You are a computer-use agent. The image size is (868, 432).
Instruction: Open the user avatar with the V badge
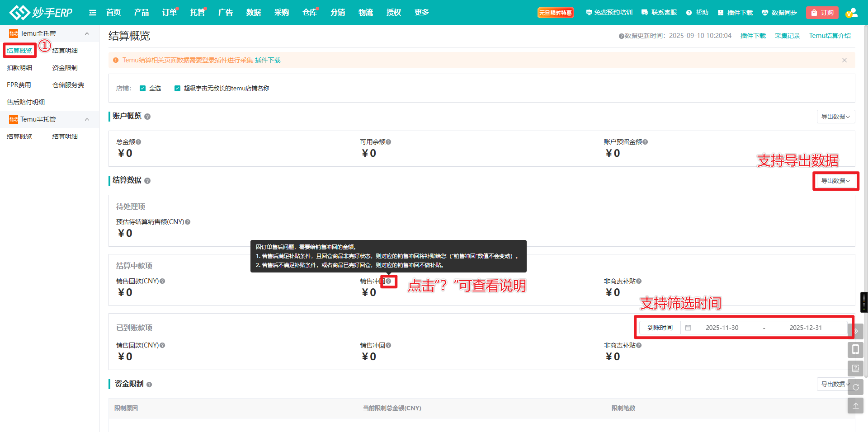click(x=851, y=13)
